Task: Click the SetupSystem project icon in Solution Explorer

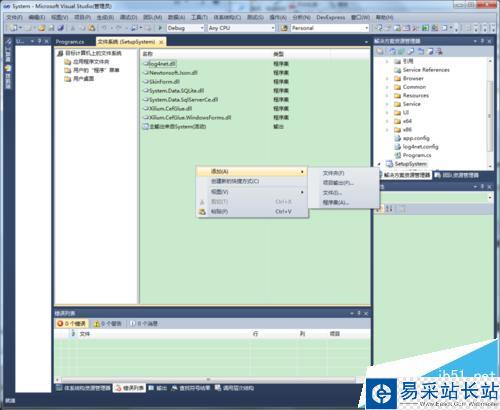Action: point(389,164)
